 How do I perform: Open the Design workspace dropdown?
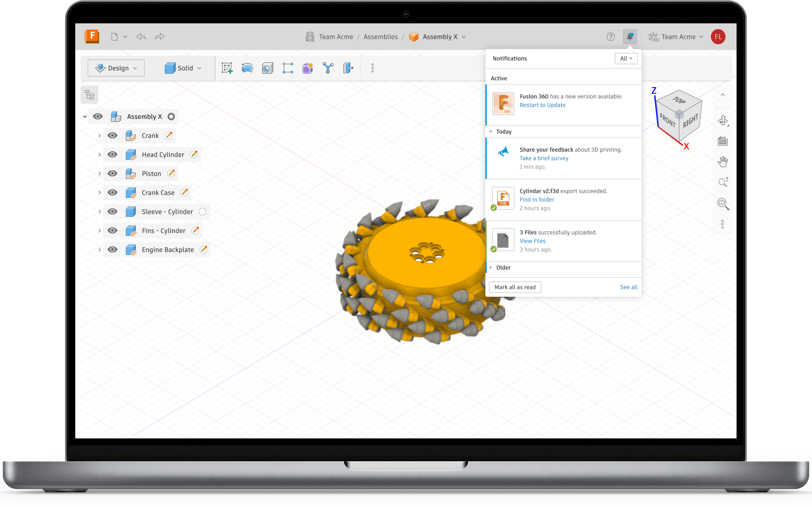click(116, 68)
